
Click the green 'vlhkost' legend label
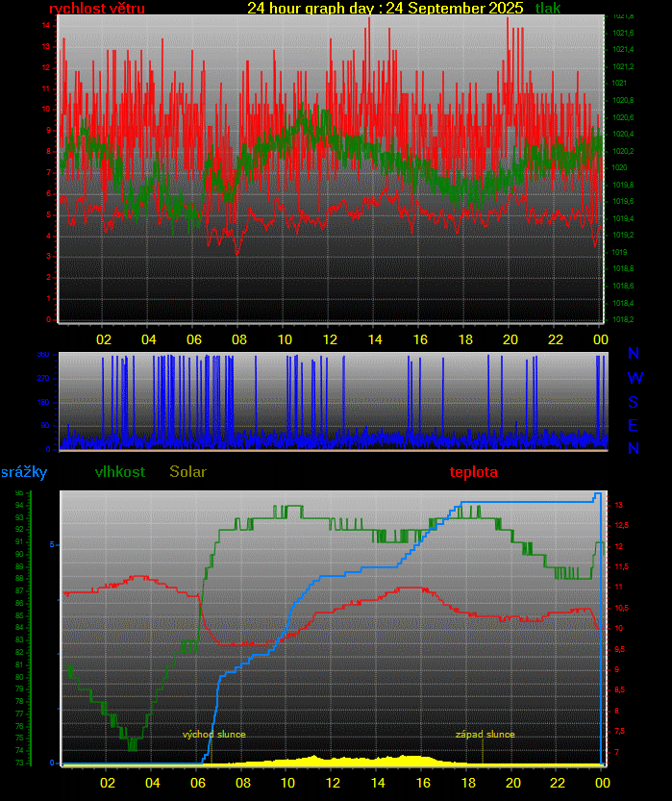120,472
